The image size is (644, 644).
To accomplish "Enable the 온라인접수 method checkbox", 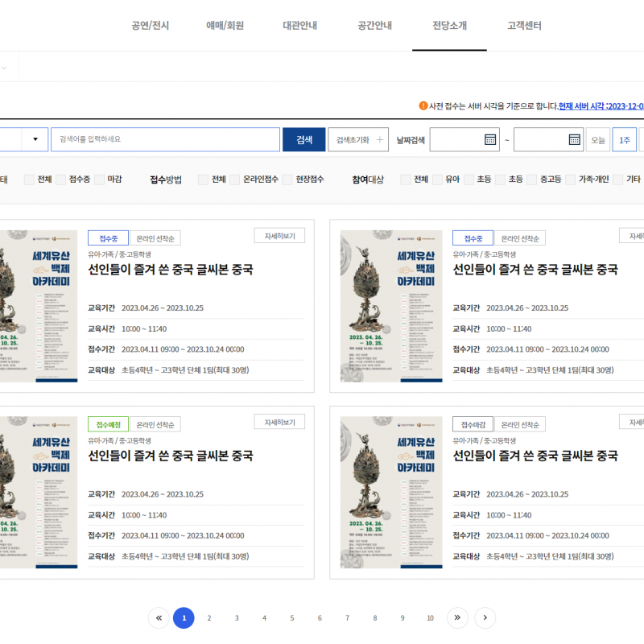I will (235, 180).
